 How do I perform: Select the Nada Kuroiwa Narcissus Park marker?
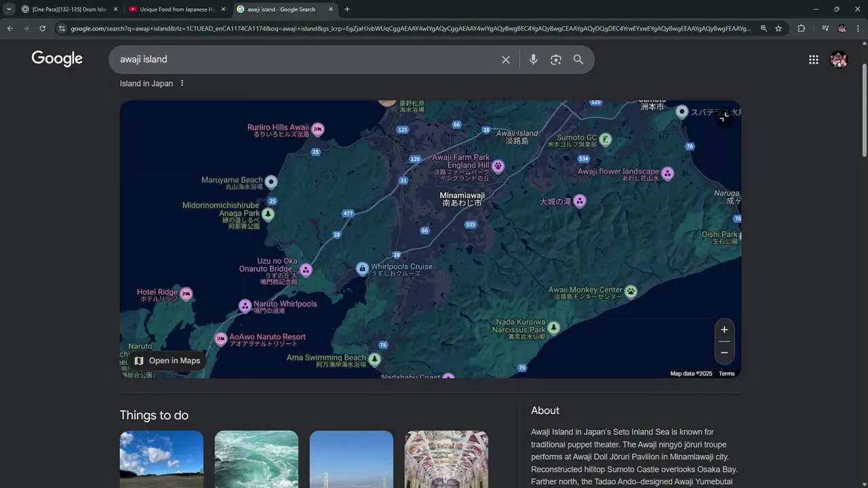click(x=553, y=328)
